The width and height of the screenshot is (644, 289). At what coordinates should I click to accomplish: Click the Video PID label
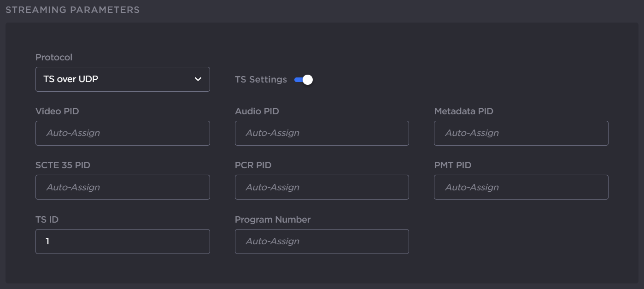pos(57,111)
